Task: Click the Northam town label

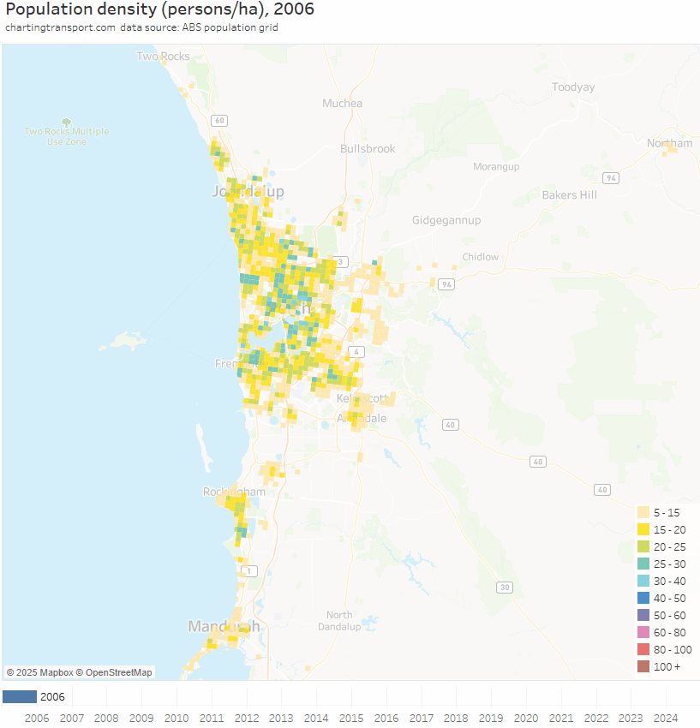Action: (x=669, y=143)
